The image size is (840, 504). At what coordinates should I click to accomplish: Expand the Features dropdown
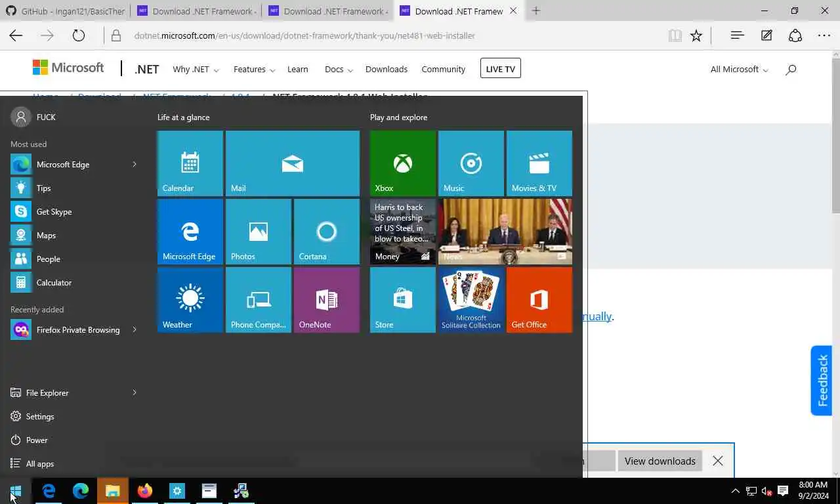tap(255, 70)
